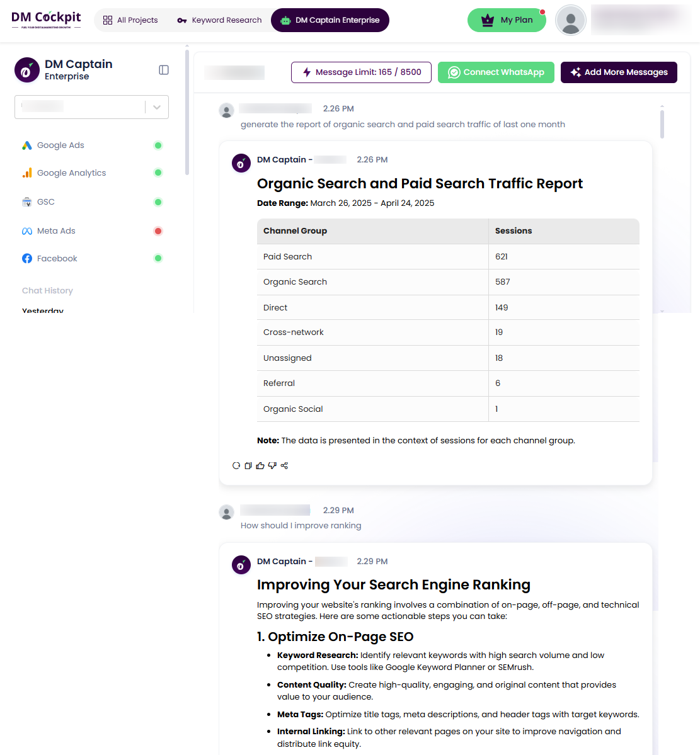
Task: Open the user profile avatar in header
Action: pos(570,20)
